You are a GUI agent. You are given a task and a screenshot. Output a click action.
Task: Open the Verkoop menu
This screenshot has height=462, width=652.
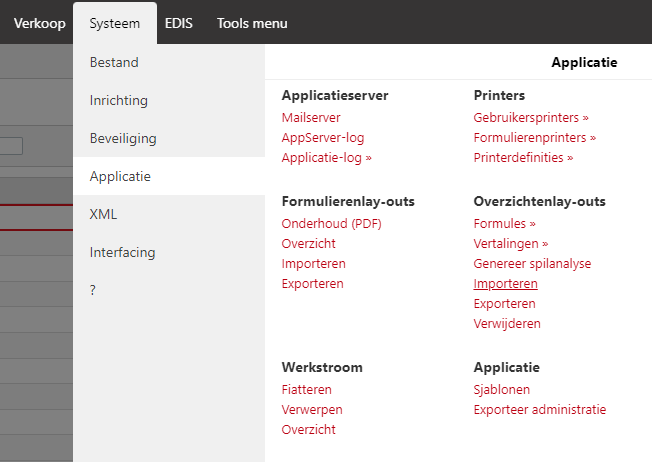coord(39,23)
